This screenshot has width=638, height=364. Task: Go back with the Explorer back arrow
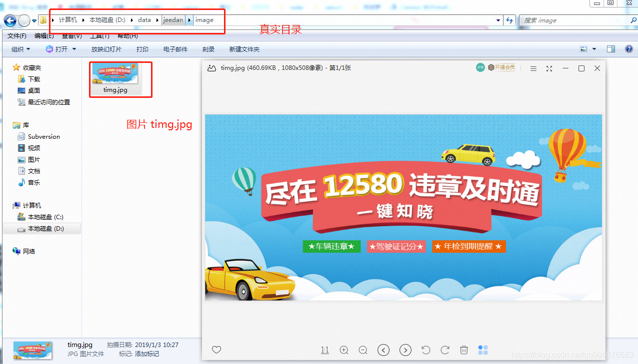(x=10, y=20)
